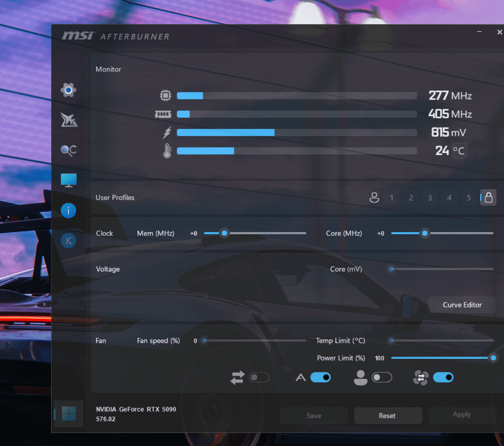504x446 pixels.
Task: Click the user-defined fan person icon
Action: 360,377
